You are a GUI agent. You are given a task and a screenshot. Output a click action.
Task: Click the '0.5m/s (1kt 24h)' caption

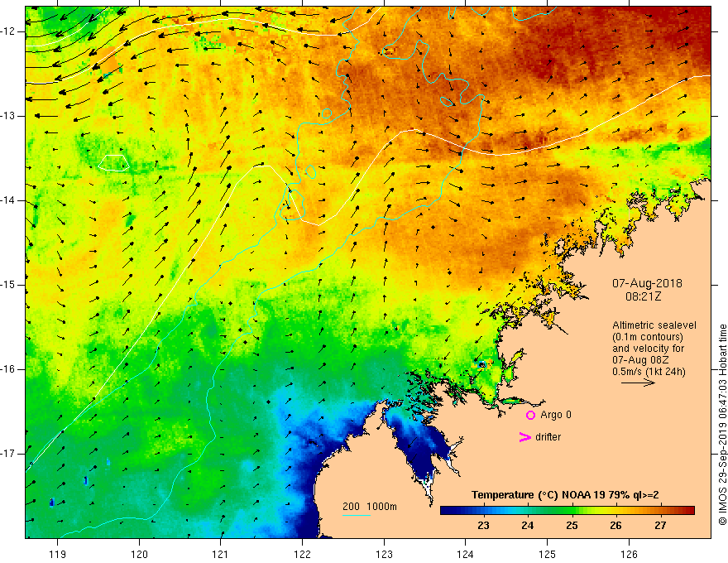[649, 372]
